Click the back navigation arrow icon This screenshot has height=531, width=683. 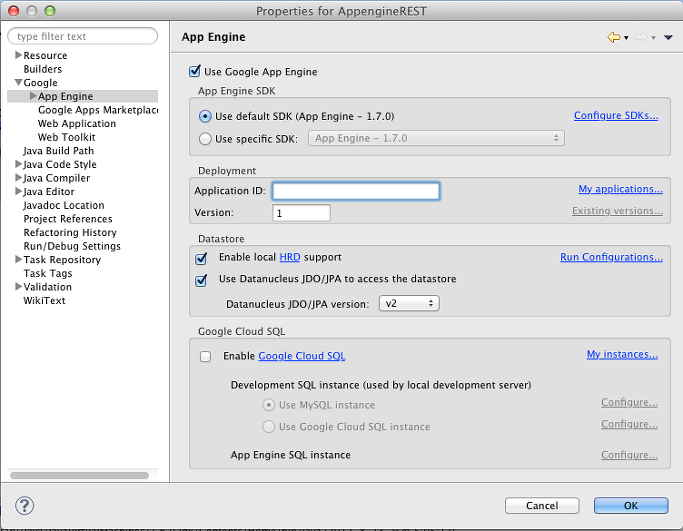(x=614, y=37)
